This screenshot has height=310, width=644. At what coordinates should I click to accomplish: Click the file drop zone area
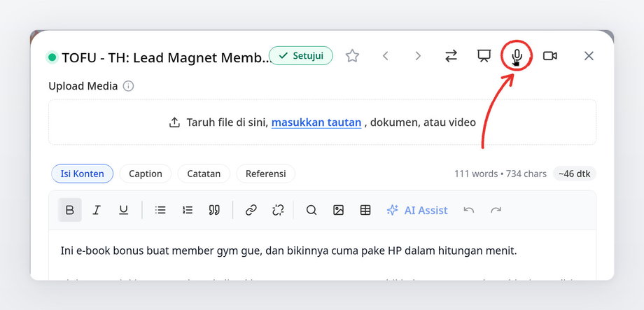pos(323,122)
